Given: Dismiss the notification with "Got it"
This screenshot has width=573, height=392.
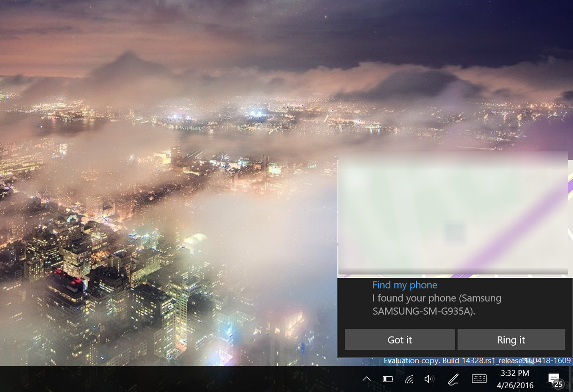Looking at the screenshot, I should (399, 340).
